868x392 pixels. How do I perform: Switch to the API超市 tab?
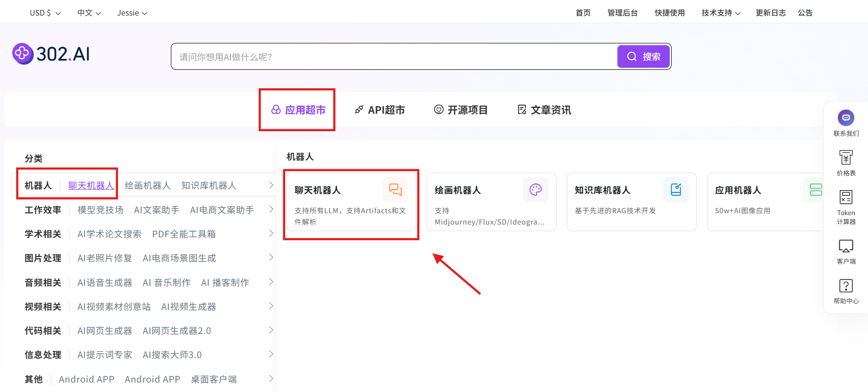[380, 110]
